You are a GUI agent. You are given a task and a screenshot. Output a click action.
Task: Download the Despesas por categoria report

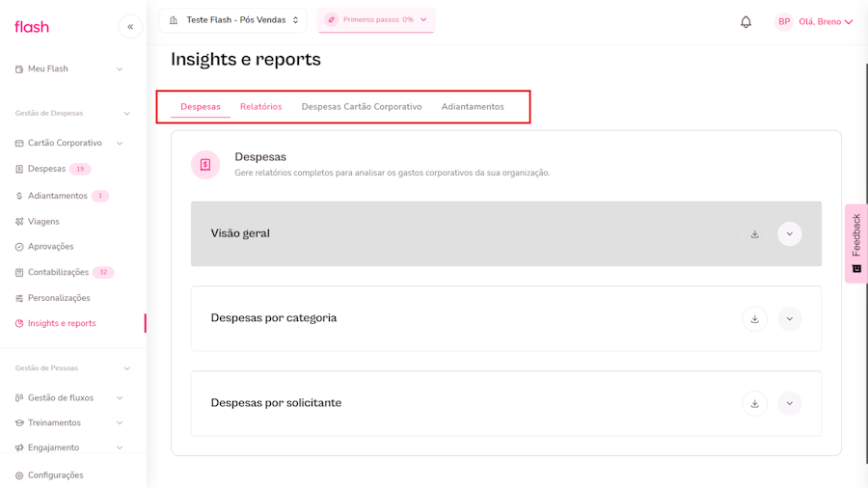(754, 318)
